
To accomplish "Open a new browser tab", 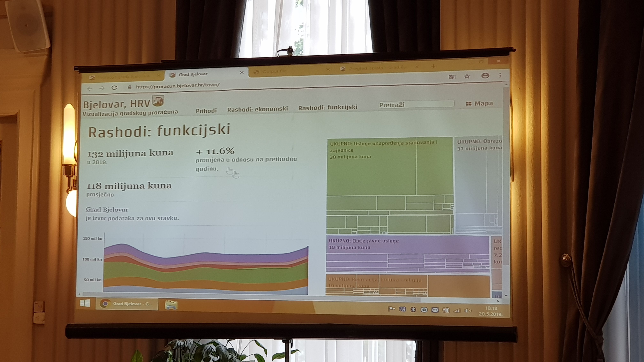I will (x=434, y=66).
